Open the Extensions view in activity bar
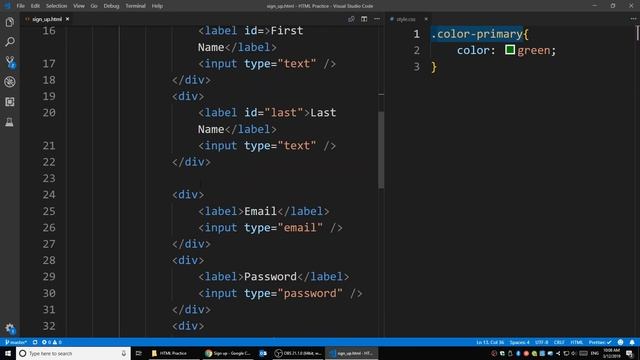 (x=10, y=102)
